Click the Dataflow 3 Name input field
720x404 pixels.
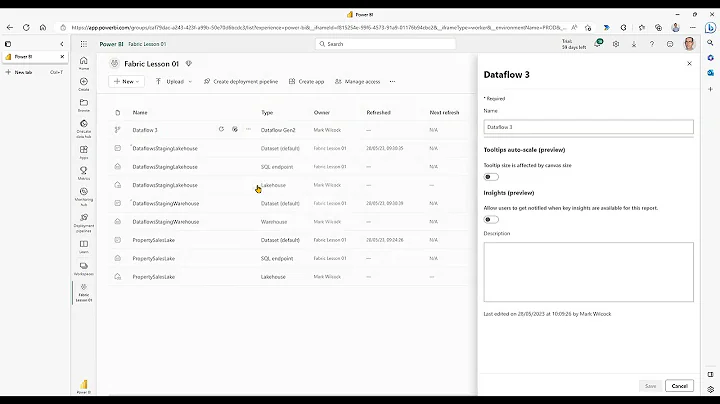(x=588, y=127)
